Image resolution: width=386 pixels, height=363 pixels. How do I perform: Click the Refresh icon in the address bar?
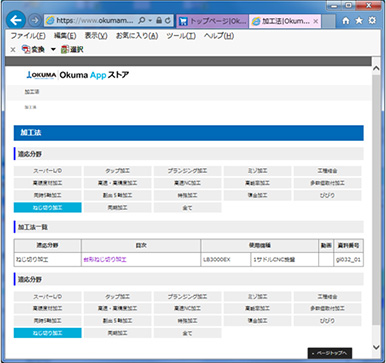pos(168,21)
